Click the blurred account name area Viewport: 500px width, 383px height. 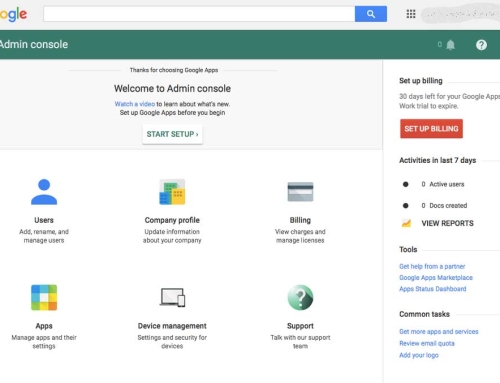(x=460, y=14)
